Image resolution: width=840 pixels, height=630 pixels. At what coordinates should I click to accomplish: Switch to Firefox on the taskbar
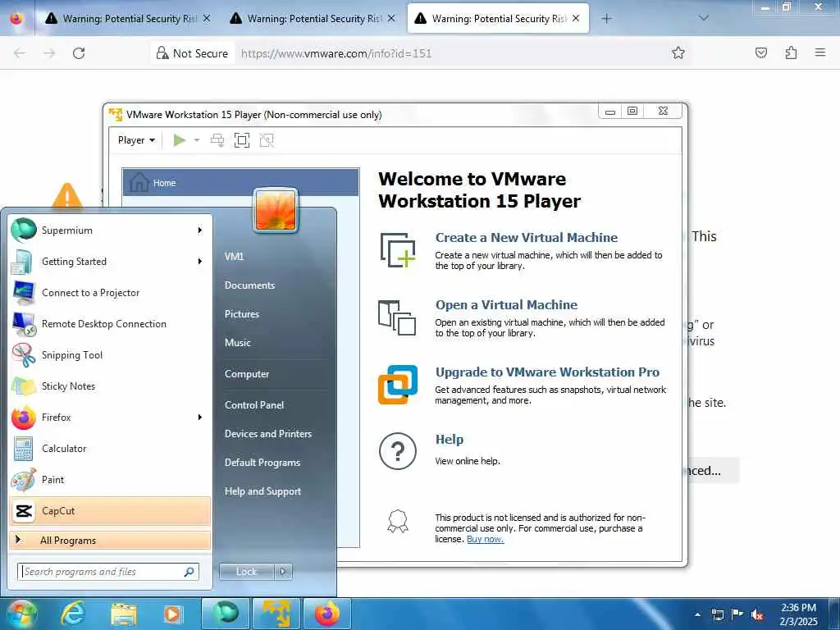click(327, 614)
